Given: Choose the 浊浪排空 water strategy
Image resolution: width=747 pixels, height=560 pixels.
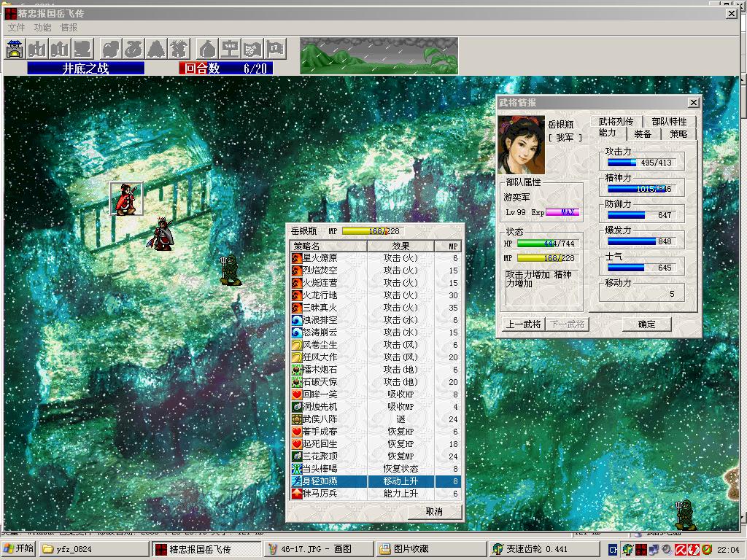Looking at the screenshot, I should click(x=321, y=320).
